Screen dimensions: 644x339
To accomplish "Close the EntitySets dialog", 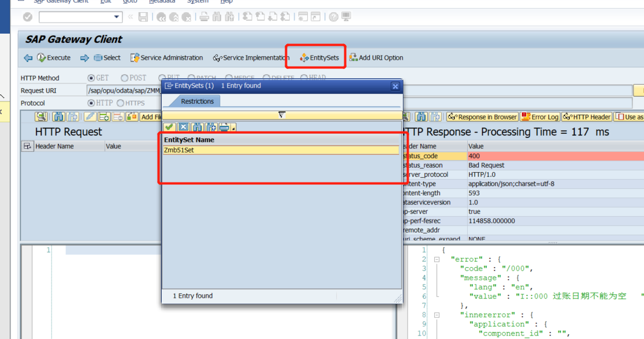I will [x=395, y=86].
